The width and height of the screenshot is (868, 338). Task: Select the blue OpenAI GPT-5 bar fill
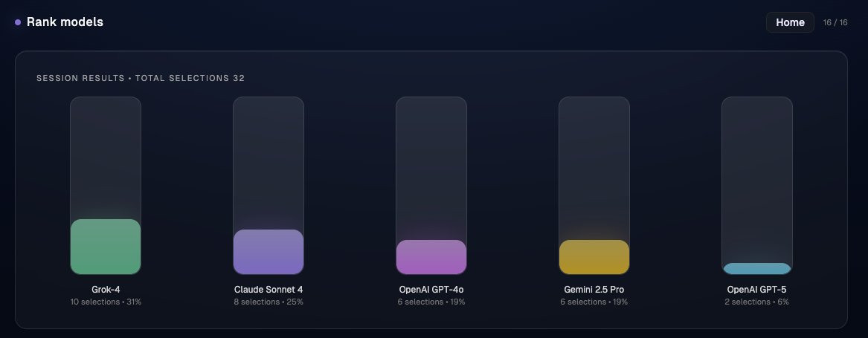coord(756,269)
